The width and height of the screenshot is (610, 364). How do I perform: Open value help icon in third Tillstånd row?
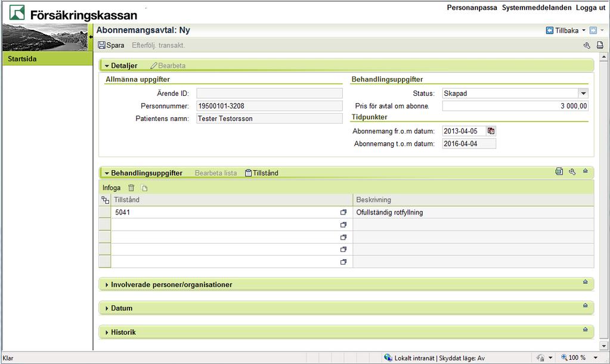point(343,237)
